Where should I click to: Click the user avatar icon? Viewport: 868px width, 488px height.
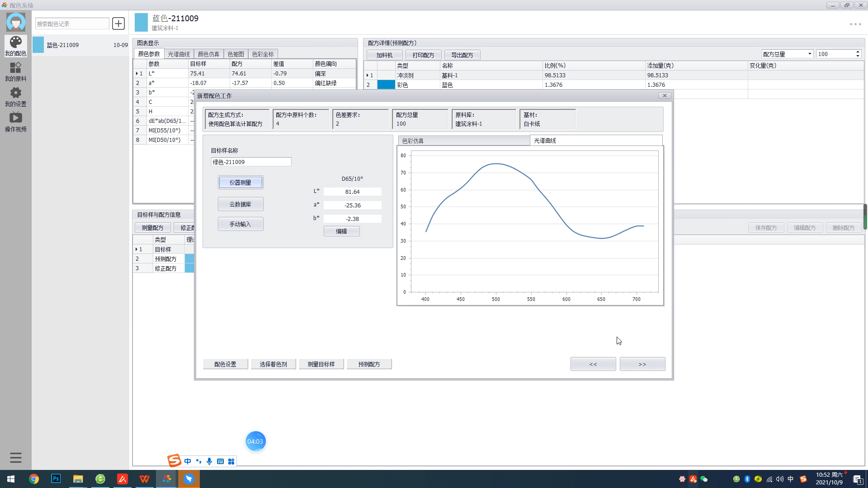(15, 22)
